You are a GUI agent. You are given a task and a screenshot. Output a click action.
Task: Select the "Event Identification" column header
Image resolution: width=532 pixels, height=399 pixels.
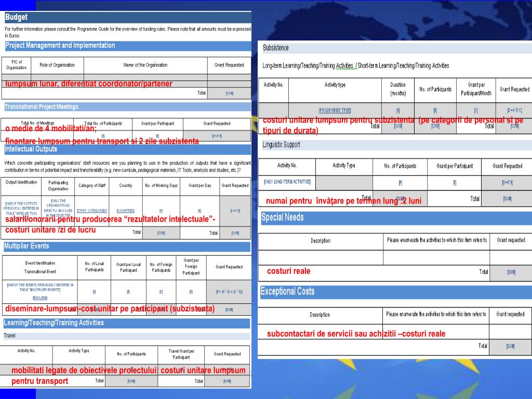click(40, 263)
